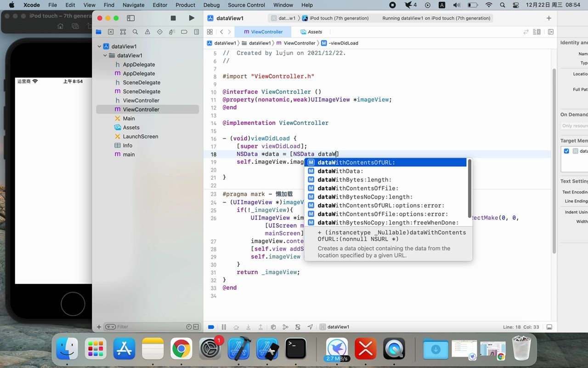Open the Symbol navigator icon

coord(123,32)
